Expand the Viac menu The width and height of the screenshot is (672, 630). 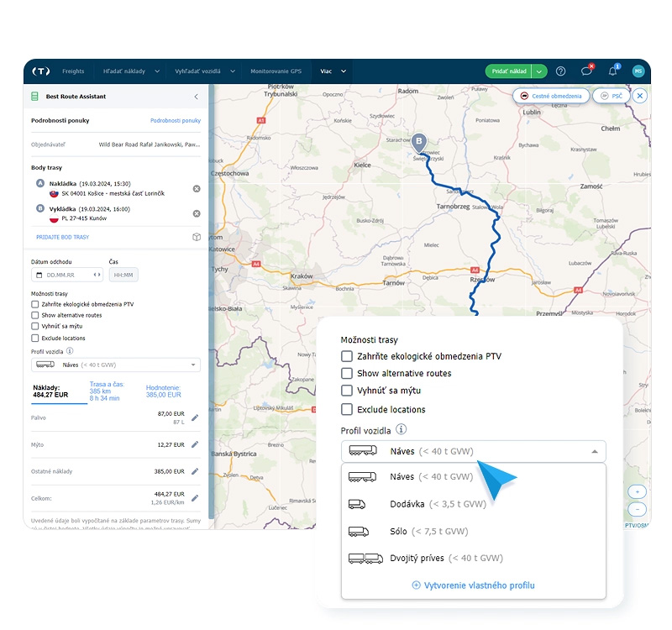tap(333, 71)
